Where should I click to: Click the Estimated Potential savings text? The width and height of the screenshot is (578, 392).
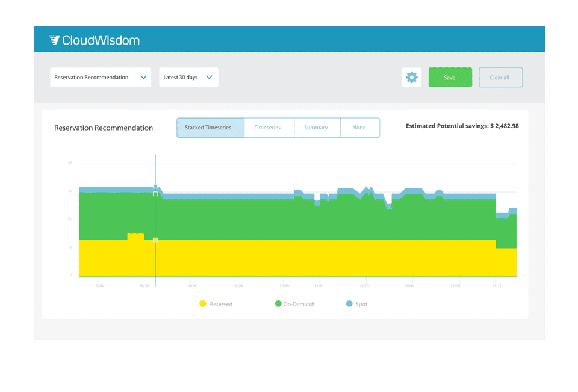coord(462,126)
